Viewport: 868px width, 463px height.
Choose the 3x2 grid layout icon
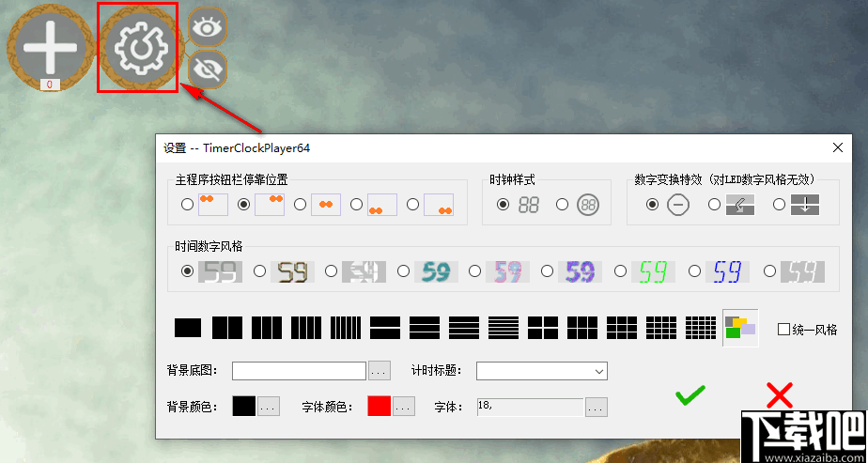[582, 328]
